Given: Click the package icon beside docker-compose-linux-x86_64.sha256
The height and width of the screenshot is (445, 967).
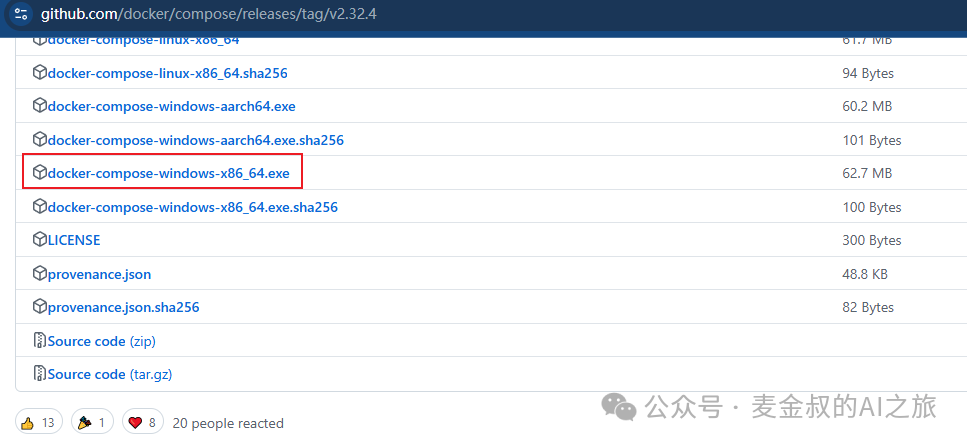Looking at the screenshot, I should coord(40,73).
